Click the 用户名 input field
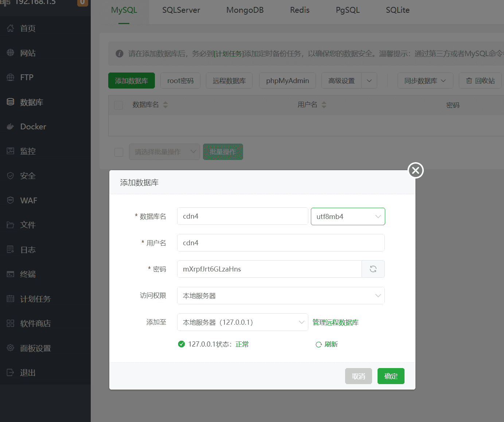Image resolution: width=504 pixels, height=422 pixels. (x=281, y=243)
